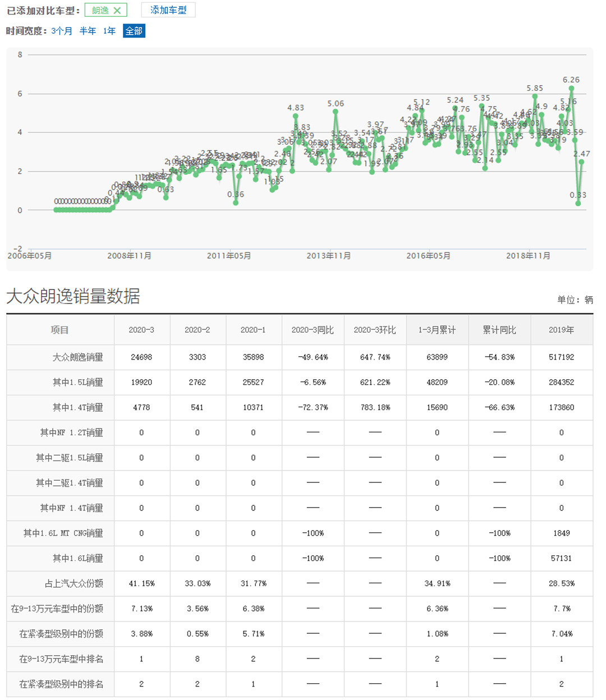This screenshot has width=606, height=700.
Task: Click the 0.36 dip data point
Action: 236,202
